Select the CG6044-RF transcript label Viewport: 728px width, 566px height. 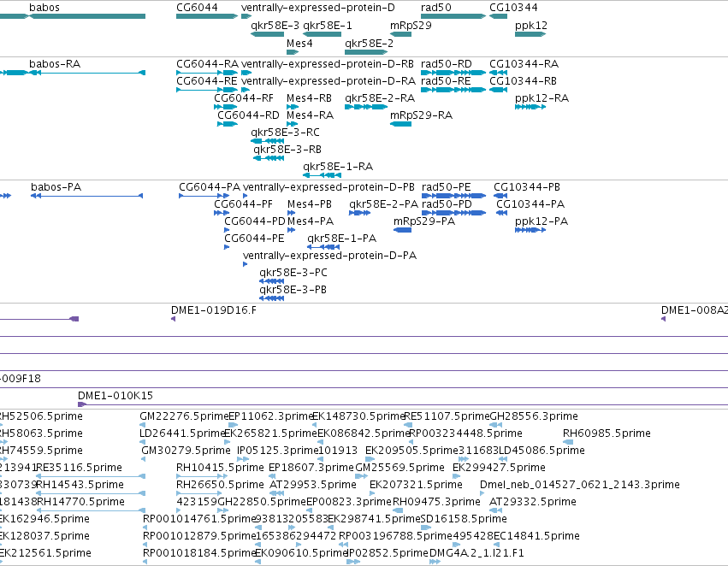[244, 98]
